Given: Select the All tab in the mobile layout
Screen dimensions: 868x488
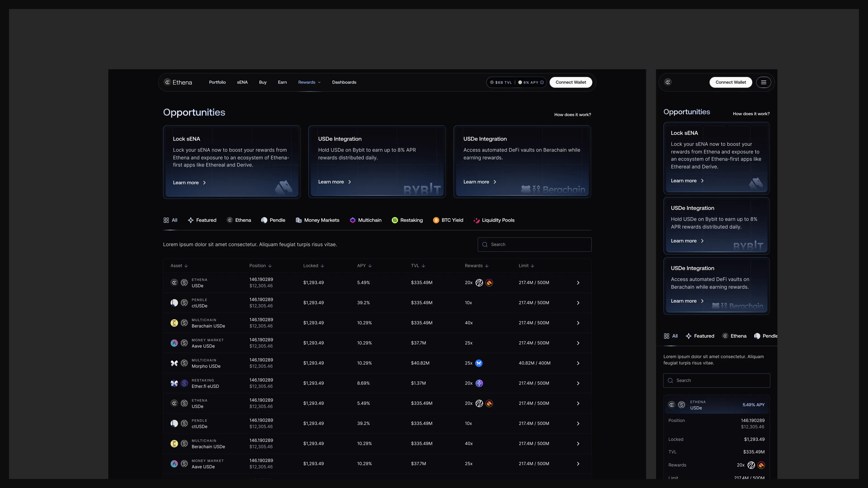Looking at the screenshot, I should pos(670,336).
